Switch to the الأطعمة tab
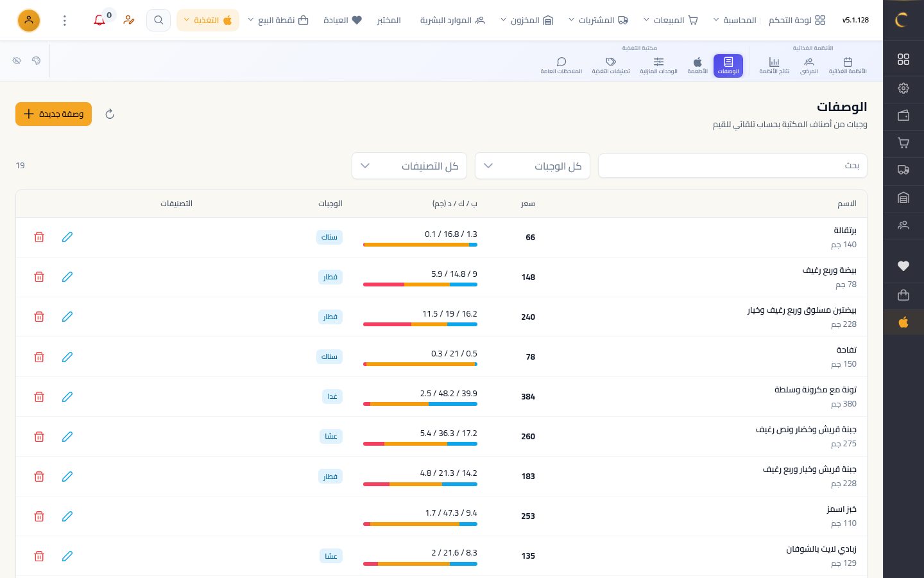The width and height of the screenshot is (924, 578). click(697, 65)
